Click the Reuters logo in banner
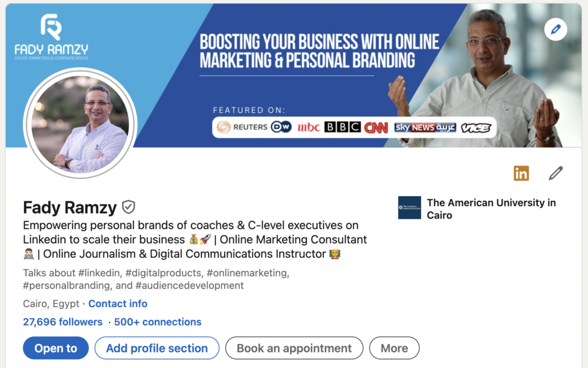Screen dimensions: 588x368 tap(242, 127)
